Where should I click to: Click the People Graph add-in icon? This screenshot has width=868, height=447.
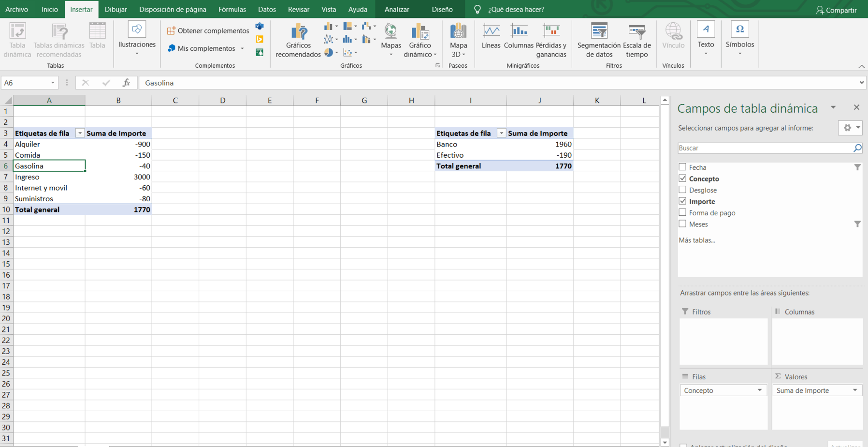(260, 52)
